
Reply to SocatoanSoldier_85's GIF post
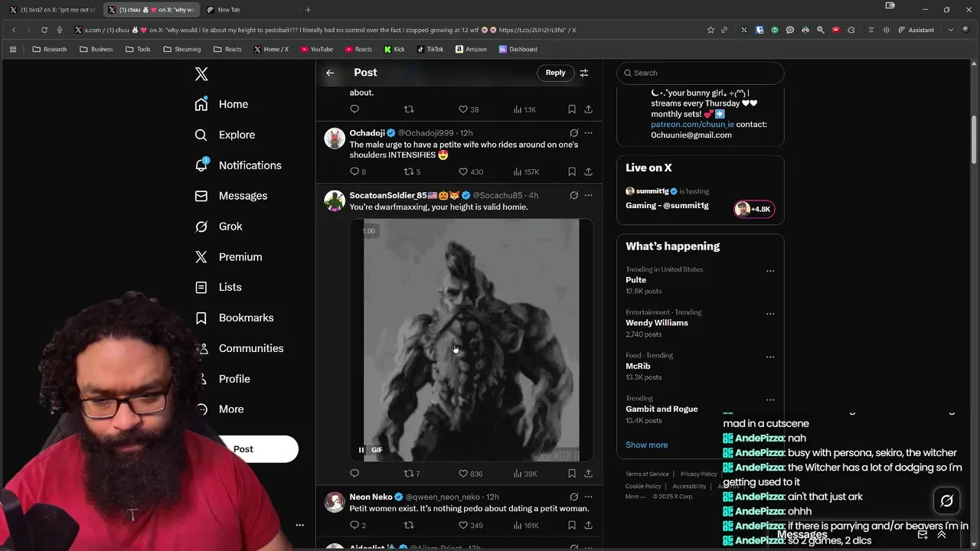click(x=354, y=474)
